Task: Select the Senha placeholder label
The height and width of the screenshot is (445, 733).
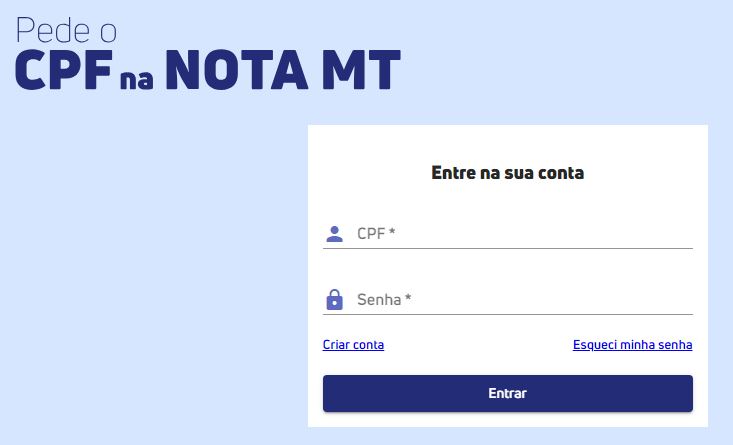Action: tap(379, 299)
